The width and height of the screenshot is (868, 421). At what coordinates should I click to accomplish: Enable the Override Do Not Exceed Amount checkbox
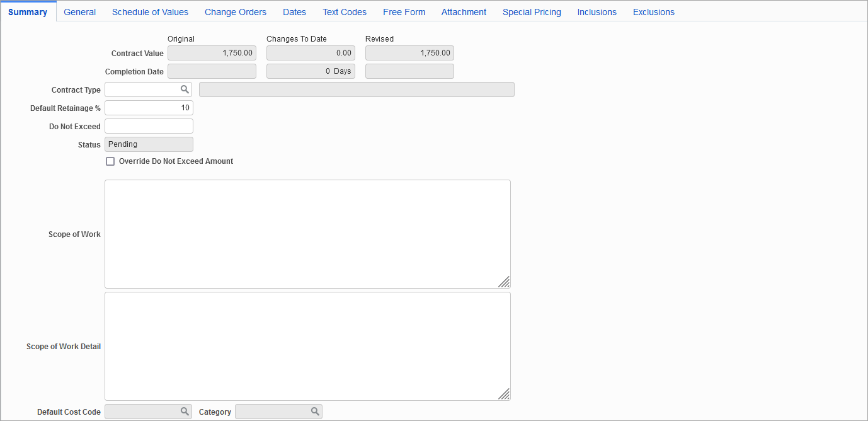click(x=110, y=161)
